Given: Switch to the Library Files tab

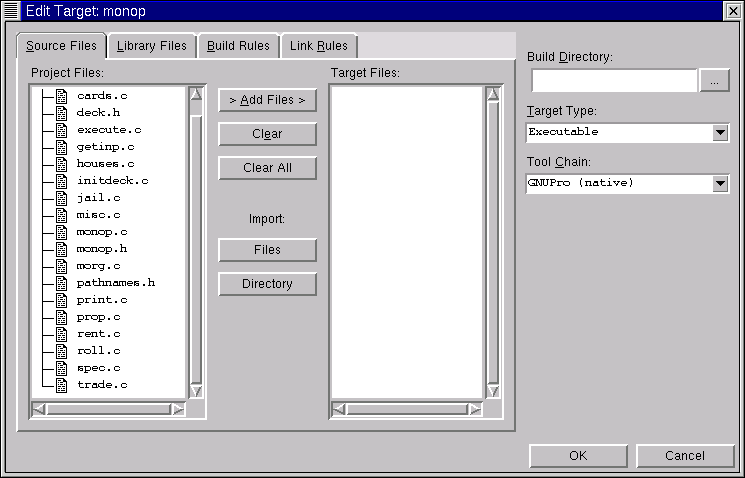Looking at the screenshot, I should point(152,46).
